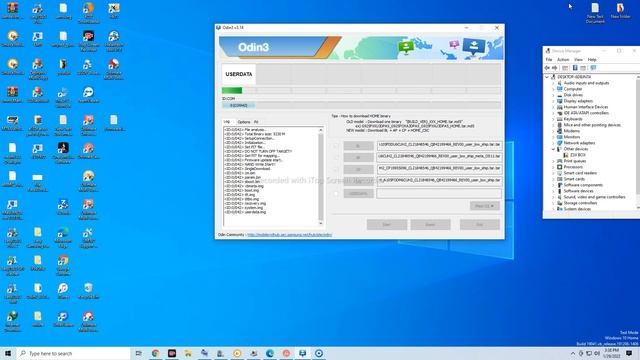Click the taskbar search box
This screenshot has width=640, height=360.
pos(73,353)
